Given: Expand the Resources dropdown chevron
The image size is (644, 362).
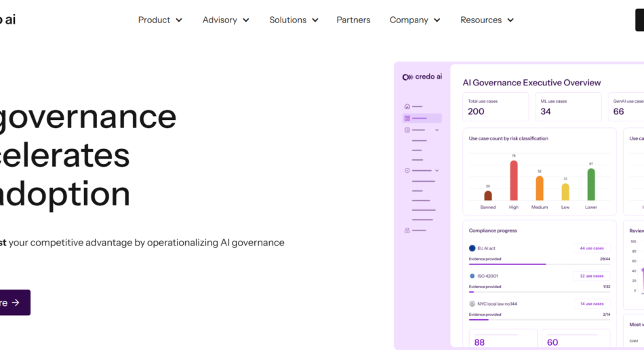Looking at the screenshot, I should click(510, 20).
